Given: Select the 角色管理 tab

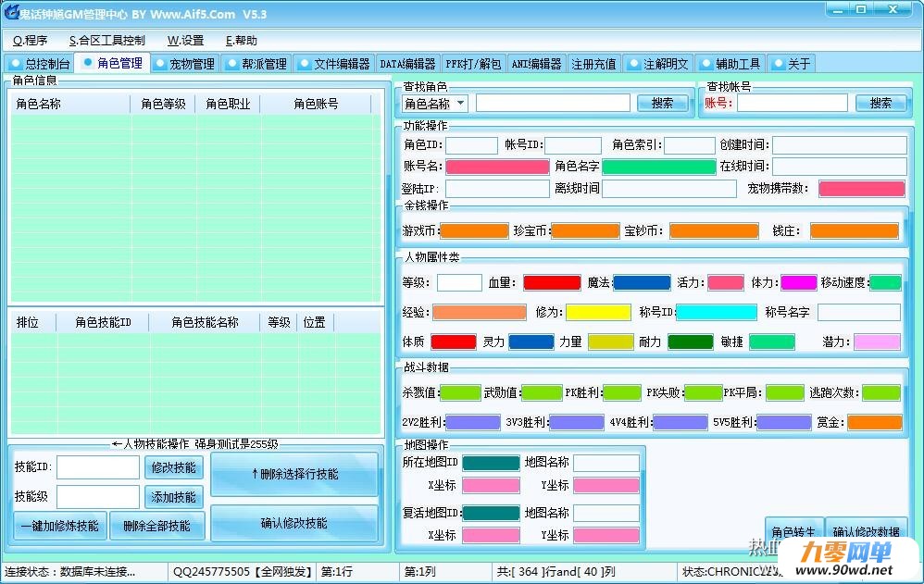Looking at the screenshot, I should 113,63.
